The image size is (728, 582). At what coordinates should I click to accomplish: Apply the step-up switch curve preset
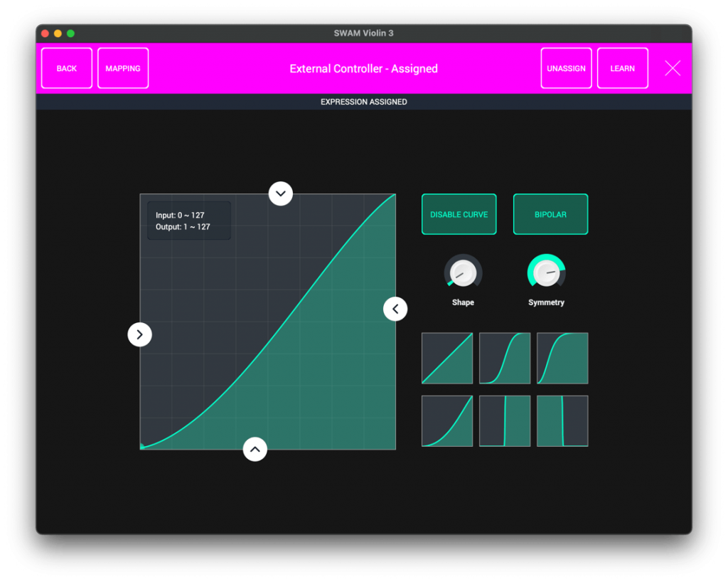(x=505, y=420)
